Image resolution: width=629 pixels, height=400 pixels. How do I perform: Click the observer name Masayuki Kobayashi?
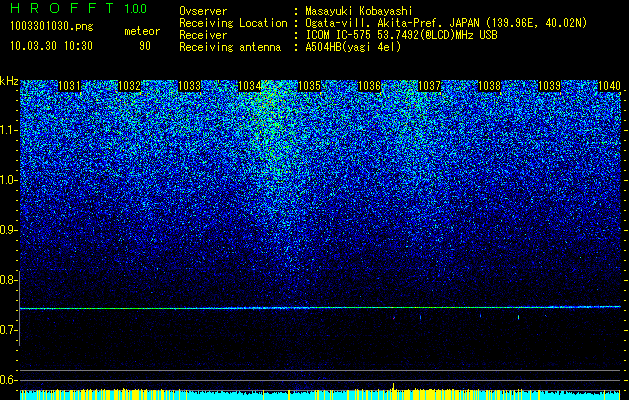[358, 11]
